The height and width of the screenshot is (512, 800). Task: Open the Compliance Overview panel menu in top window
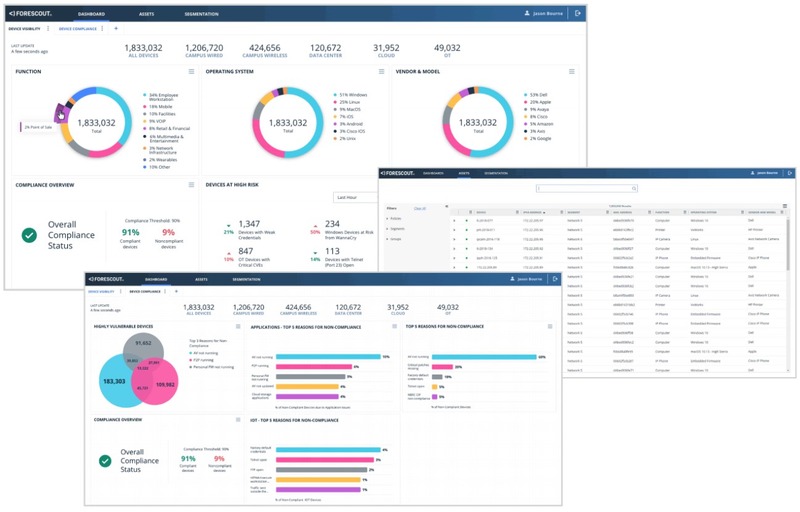pyautogui.click(x=191, y=185)
